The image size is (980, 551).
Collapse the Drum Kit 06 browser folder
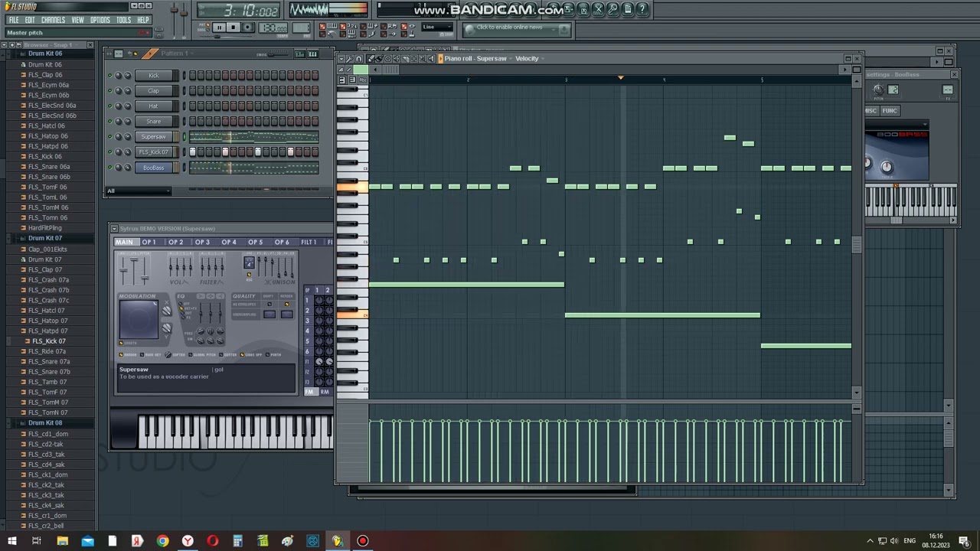tap(45, 54)
